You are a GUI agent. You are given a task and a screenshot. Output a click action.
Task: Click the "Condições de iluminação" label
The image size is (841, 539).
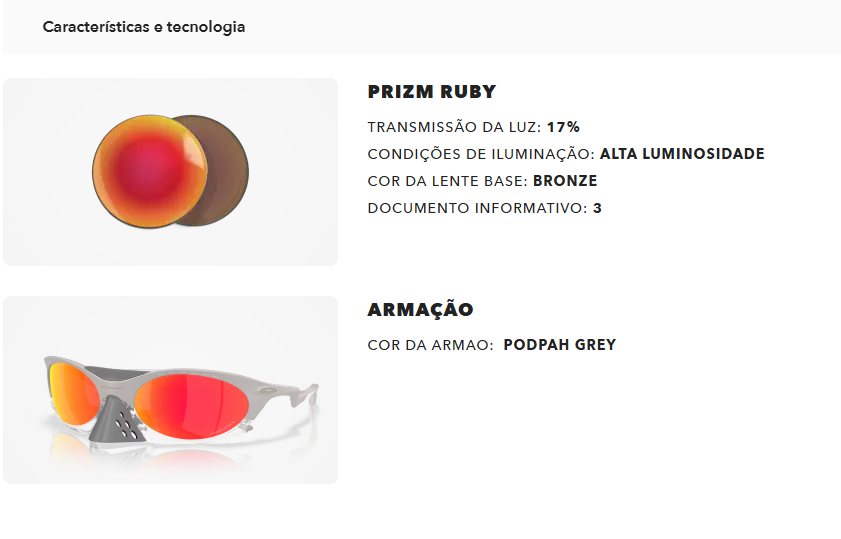pos(481,154)
